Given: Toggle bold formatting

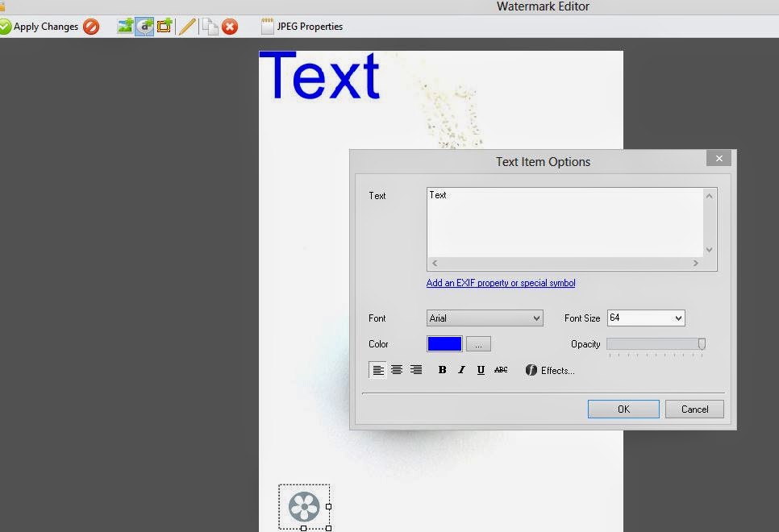Looking at the screenshot, I should (x=442, y=369).
